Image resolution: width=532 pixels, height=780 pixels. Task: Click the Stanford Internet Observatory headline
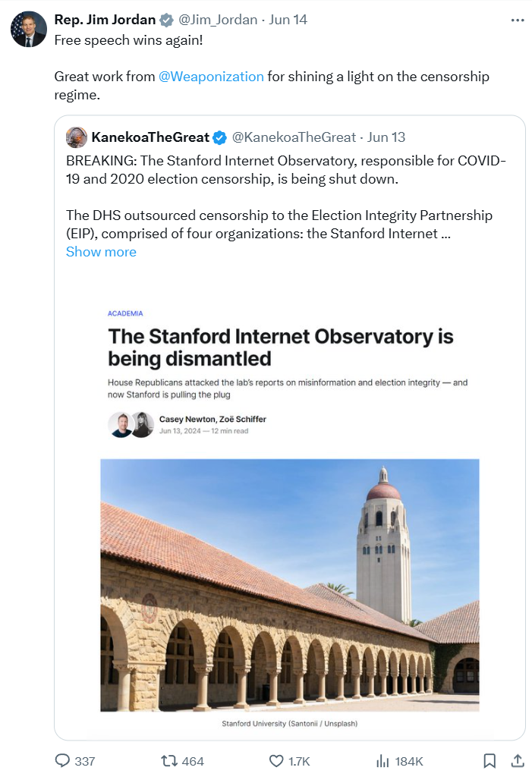tap(280, 347)
